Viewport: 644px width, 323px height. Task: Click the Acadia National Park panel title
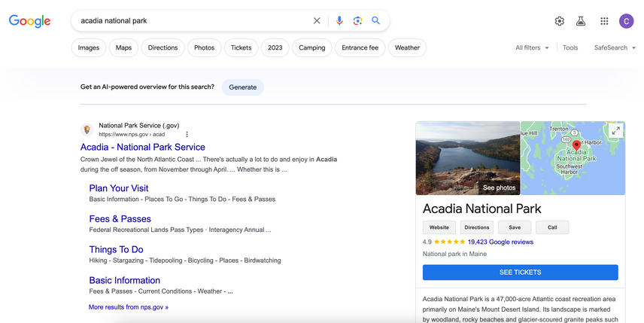481,209
